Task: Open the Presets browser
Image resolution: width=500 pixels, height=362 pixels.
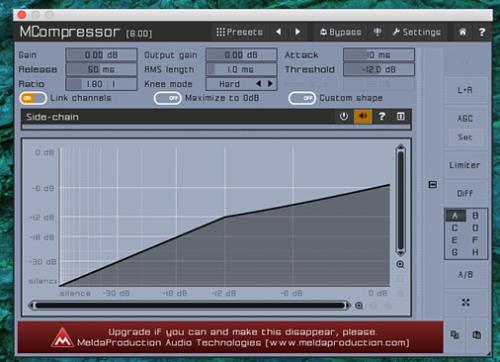Action: (x=239, y=32)
